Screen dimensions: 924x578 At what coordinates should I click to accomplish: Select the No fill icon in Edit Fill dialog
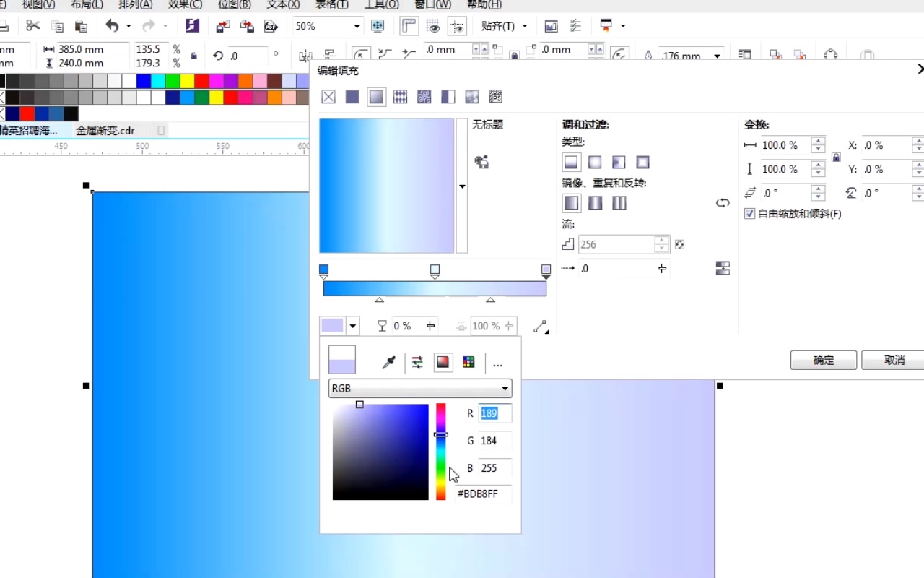click(328, 97)
